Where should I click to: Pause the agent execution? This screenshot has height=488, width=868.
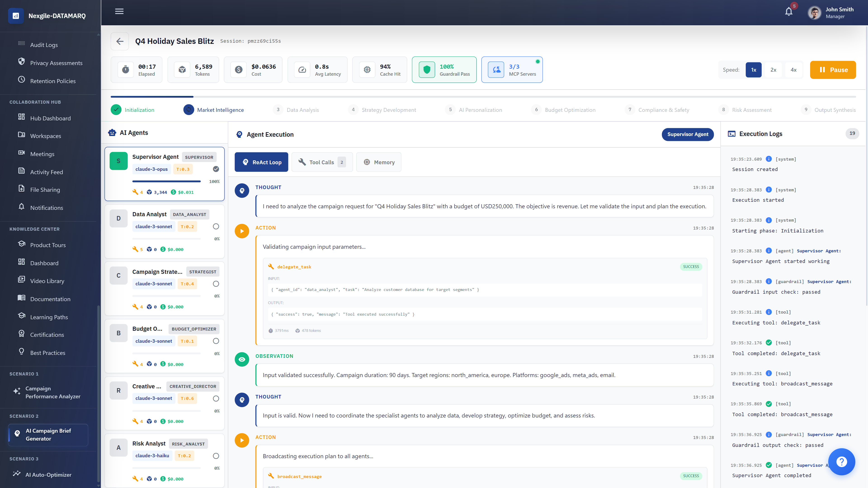click(833, 70)
